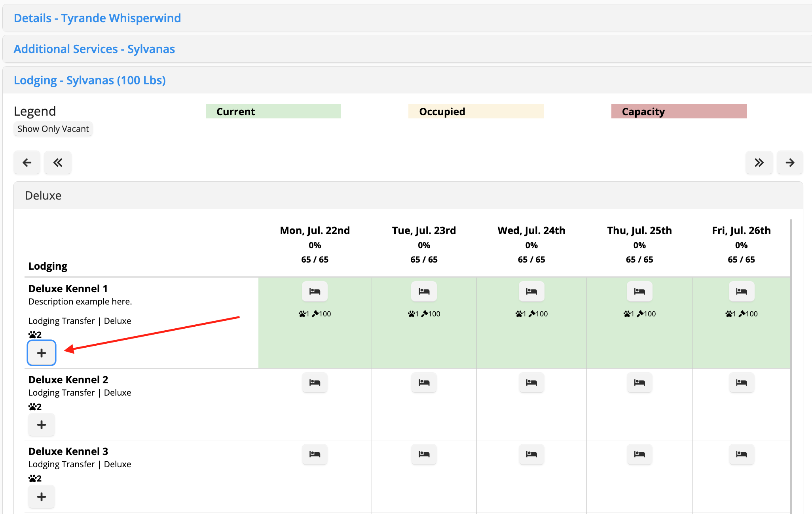
Task: Click Monday occupancy info in Kennel 1 cell
Action: (x=315, y=314)
